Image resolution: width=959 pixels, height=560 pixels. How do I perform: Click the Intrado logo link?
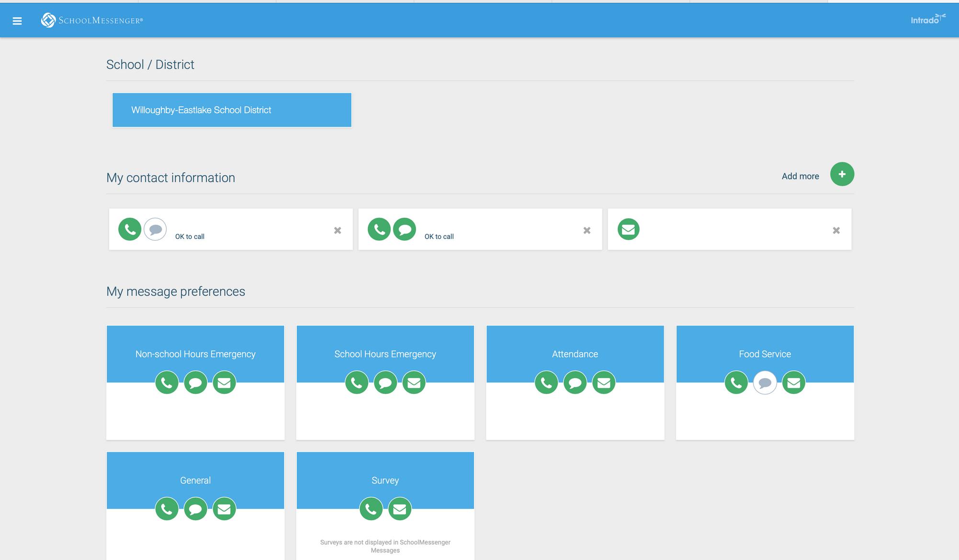click(x=927, y=20)
